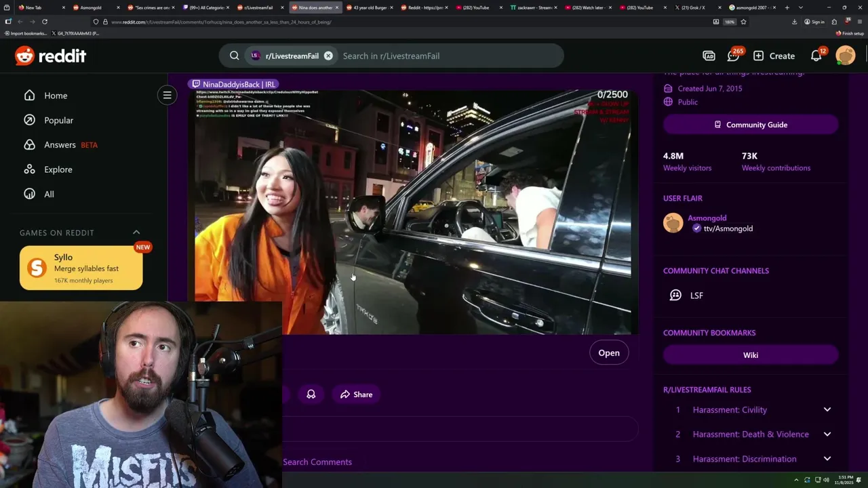Open Answers BETA in sidebar
868x488 pixels.
pos(60,144)
